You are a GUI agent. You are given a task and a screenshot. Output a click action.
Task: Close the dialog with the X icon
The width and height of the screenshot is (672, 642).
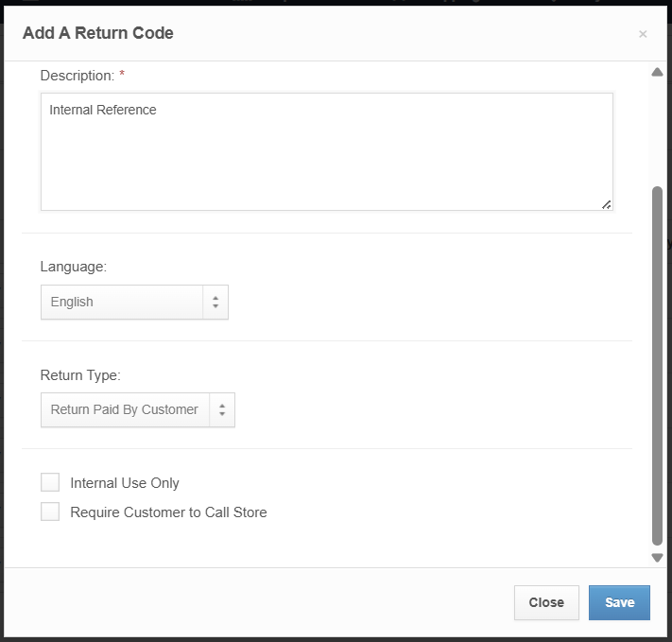(643, 34)
